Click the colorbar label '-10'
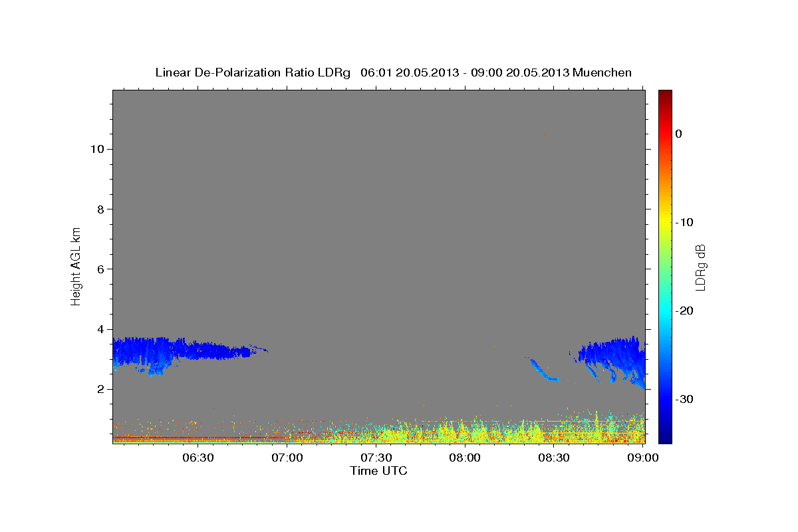The height and width of the screenshot is (532, 798). (685, 222)
